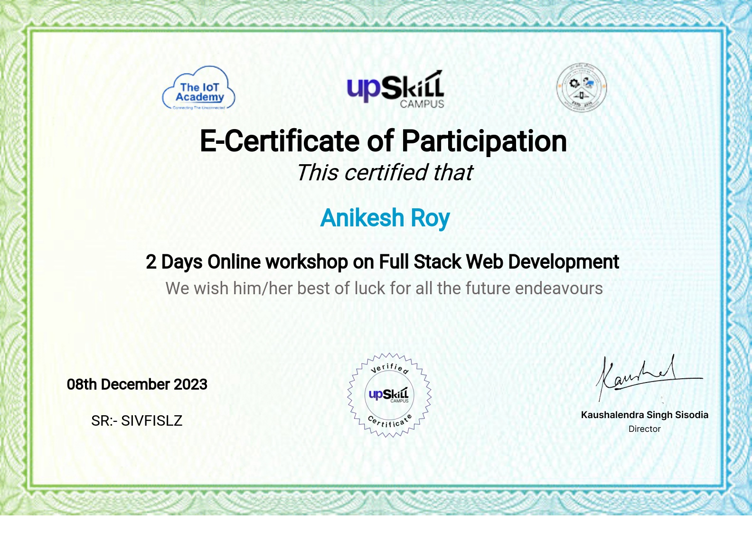
Task: Click the 'We wish him/her best of luck' line
Action: coord(384,289)
